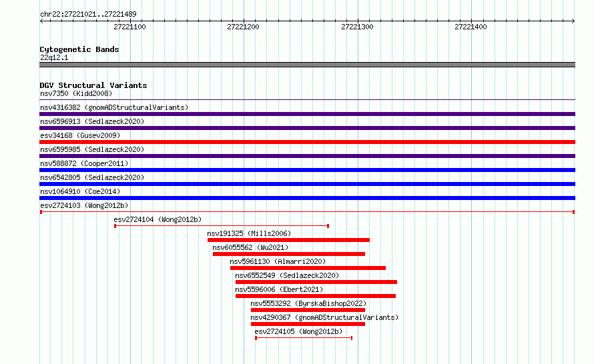Click the gray 22q12.1 cytogenetic band bar
Viewport: 594px width, 364px height.
(307, 65)
